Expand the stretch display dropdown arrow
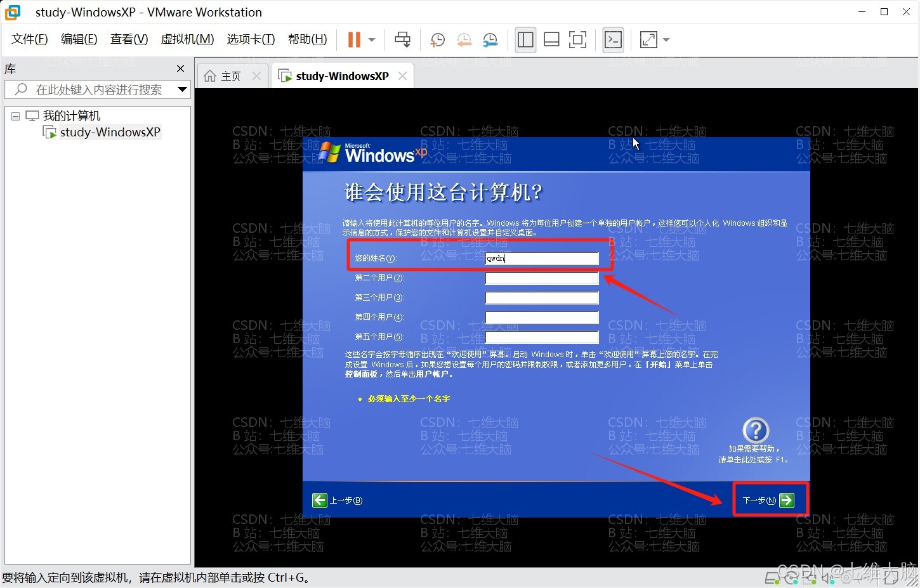This screenshot has height=588, width=920. tap(666, 40)
